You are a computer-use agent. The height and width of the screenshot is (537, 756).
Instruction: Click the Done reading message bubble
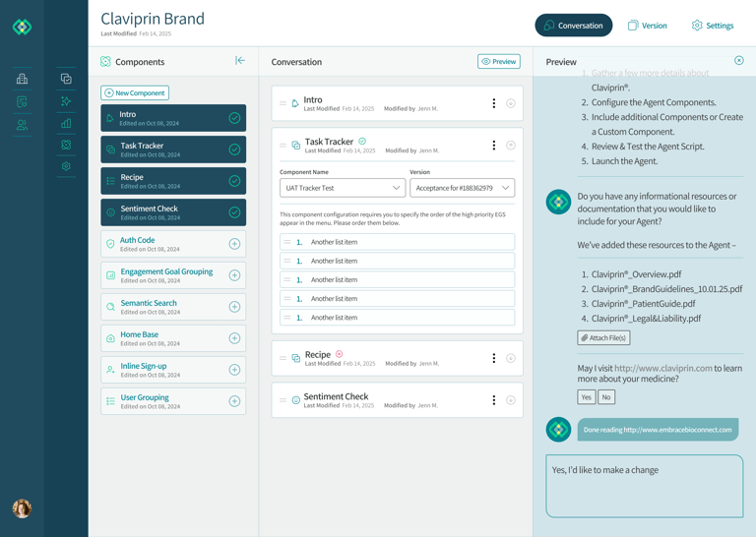(658, 430)
